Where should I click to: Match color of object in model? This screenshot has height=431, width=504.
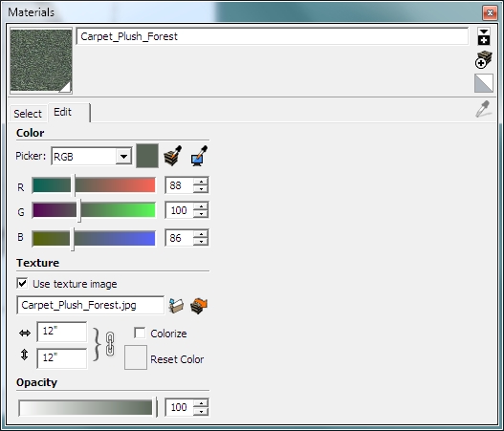(173, 156)
